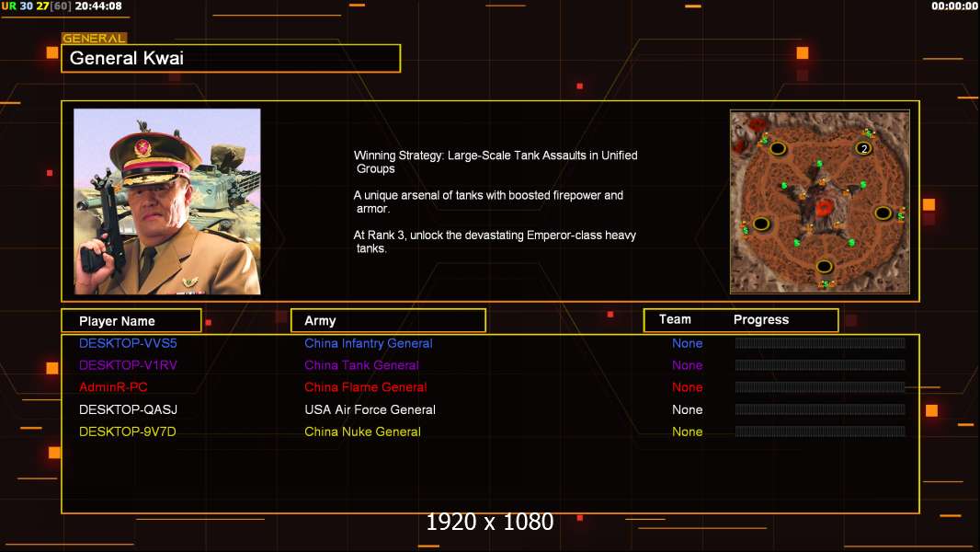Screen dimensions: 980x552
Task: Click the China Nuke General army entry
Action: [362, 431]
